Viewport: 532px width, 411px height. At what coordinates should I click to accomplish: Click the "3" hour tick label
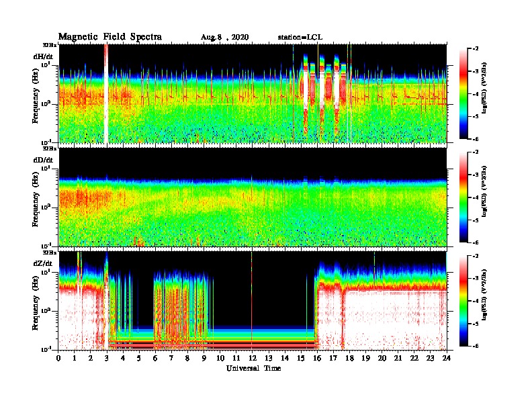coord(107,358)
